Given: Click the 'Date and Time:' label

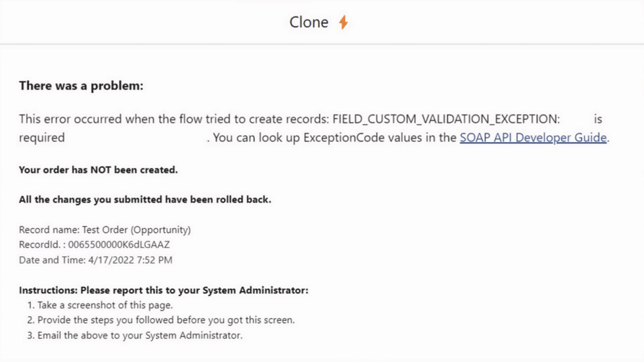Looking at the screenshot, I should tap(52, 260).
